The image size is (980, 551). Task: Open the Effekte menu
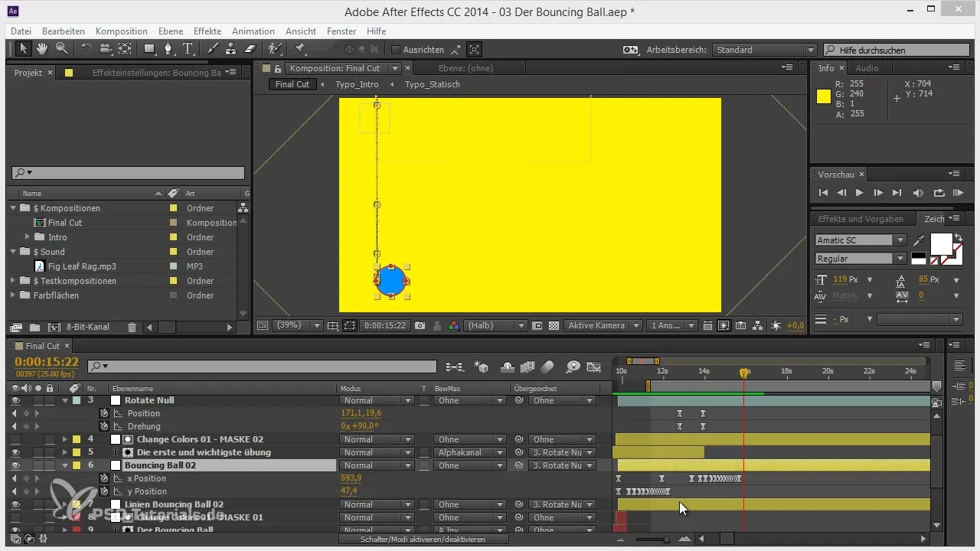click(x=207, y=31)
